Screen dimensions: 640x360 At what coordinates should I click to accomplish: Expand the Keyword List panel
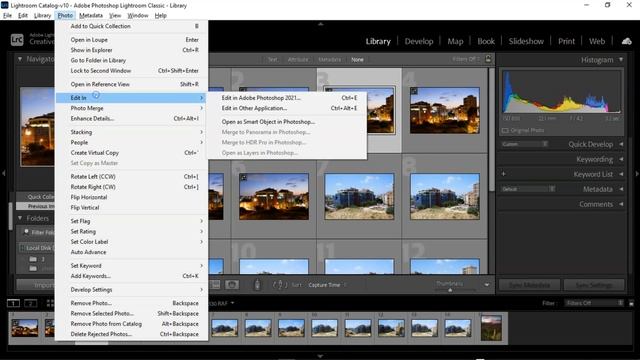(621, 174)
